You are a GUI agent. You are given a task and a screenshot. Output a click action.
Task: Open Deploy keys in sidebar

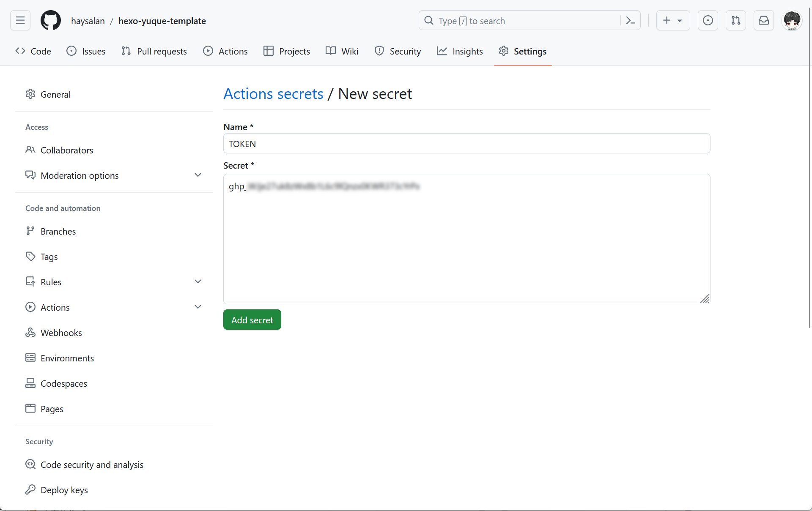[x=64, y=490]
